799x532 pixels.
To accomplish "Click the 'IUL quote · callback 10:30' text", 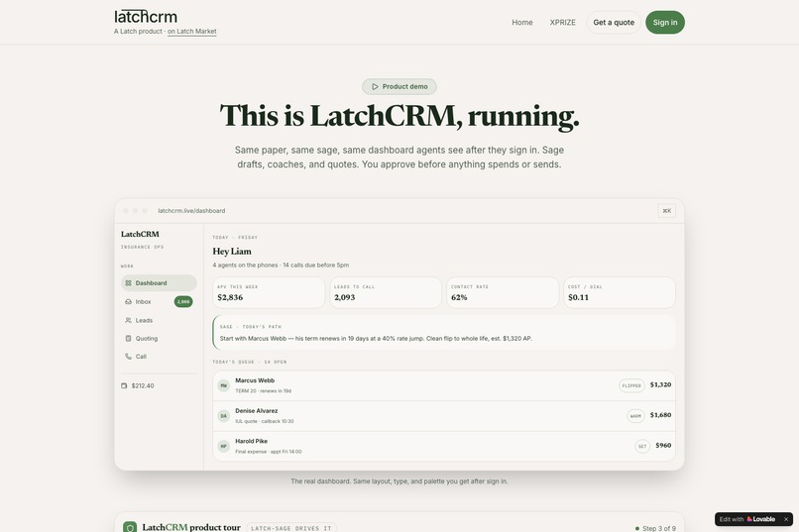I will pyautogui.click(x=265, y=421).
